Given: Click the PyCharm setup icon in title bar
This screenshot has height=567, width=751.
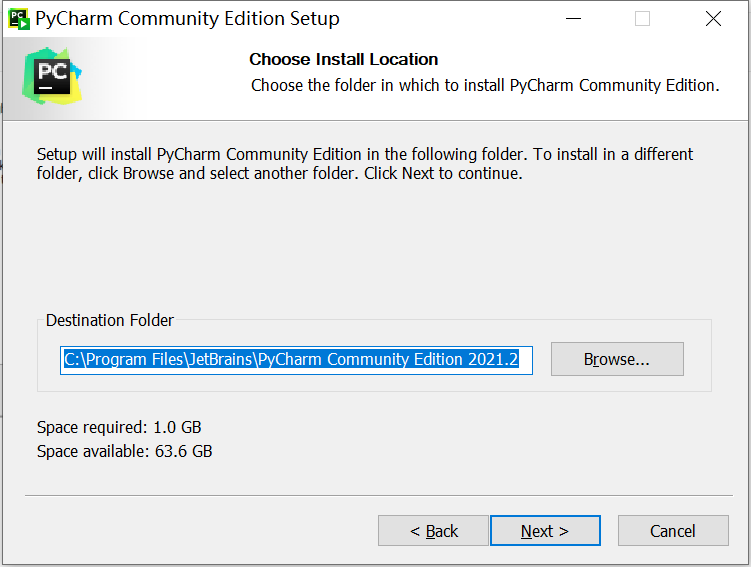Looking at the screenshot, I should click(19, 19).
